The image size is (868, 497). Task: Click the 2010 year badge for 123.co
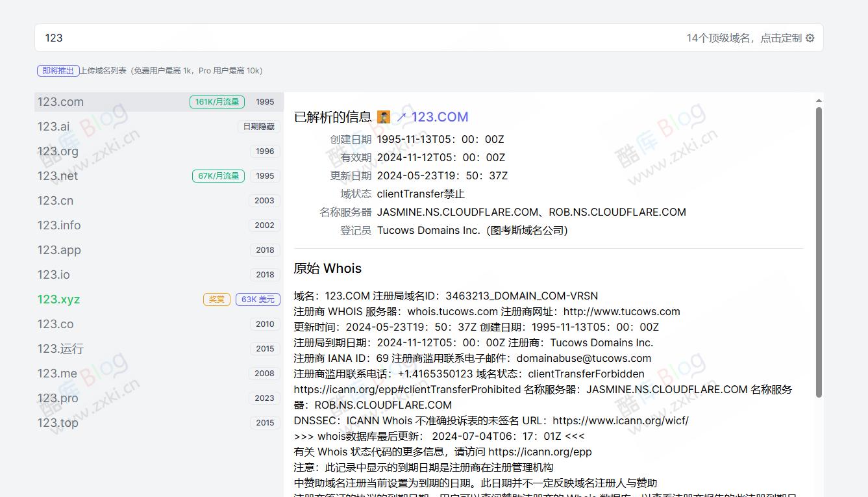coord(265,324)
